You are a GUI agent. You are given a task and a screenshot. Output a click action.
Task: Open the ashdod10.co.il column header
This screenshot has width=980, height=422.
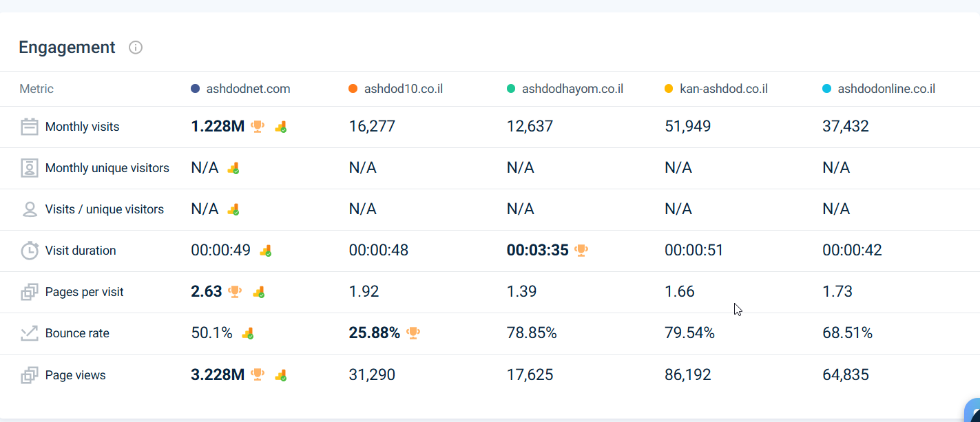[x=404, y=89]
